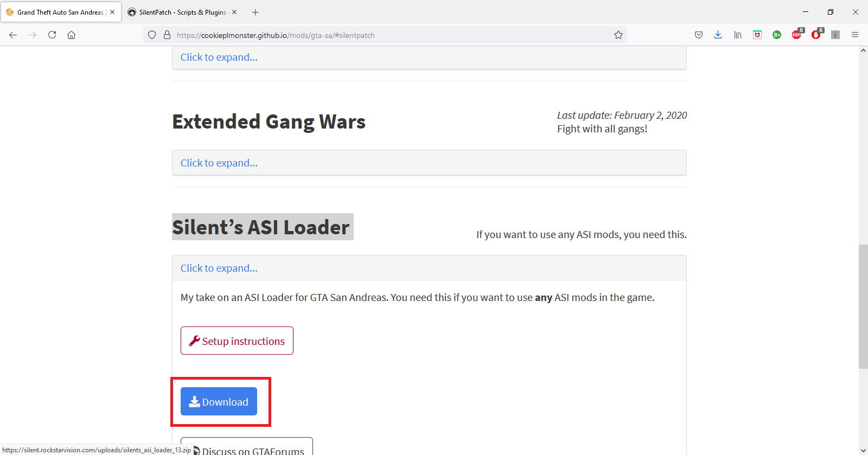Click the page scrollbar up arrow

tap(863, 50)
